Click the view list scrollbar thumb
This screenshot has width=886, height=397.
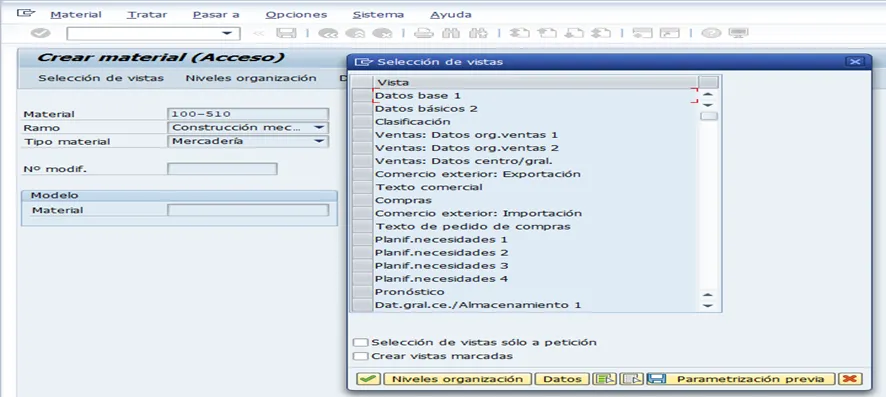coord(709,116)
